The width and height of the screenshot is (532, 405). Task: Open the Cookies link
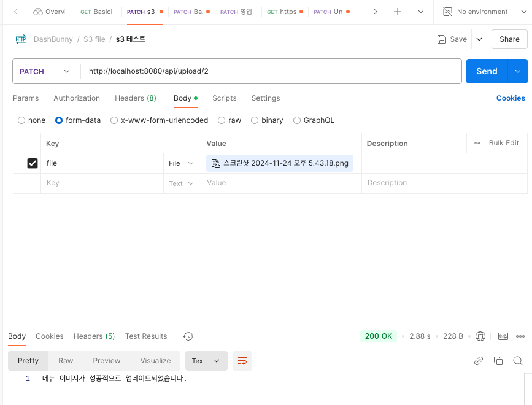pos(511,98)
